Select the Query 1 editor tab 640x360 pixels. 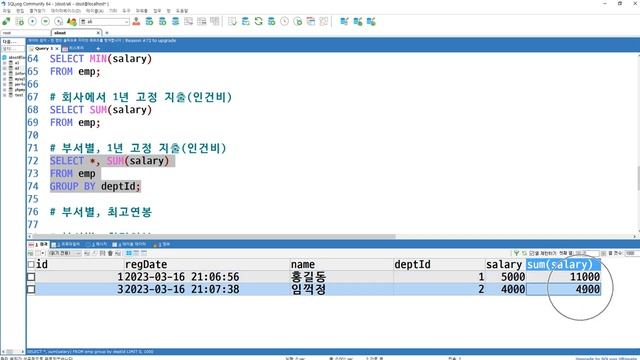pyautogui.click(x=44, y=49)
